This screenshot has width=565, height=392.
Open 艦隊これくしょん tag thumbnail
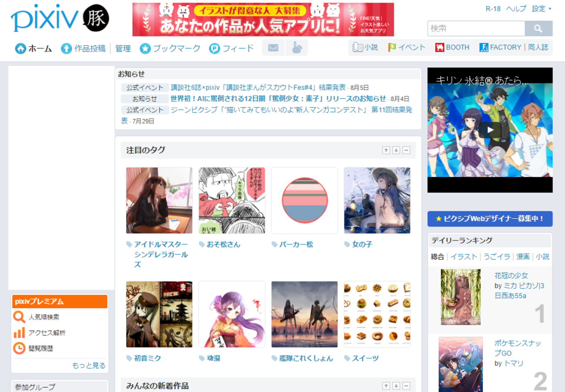pyautogui.click(x=304, y=314)
